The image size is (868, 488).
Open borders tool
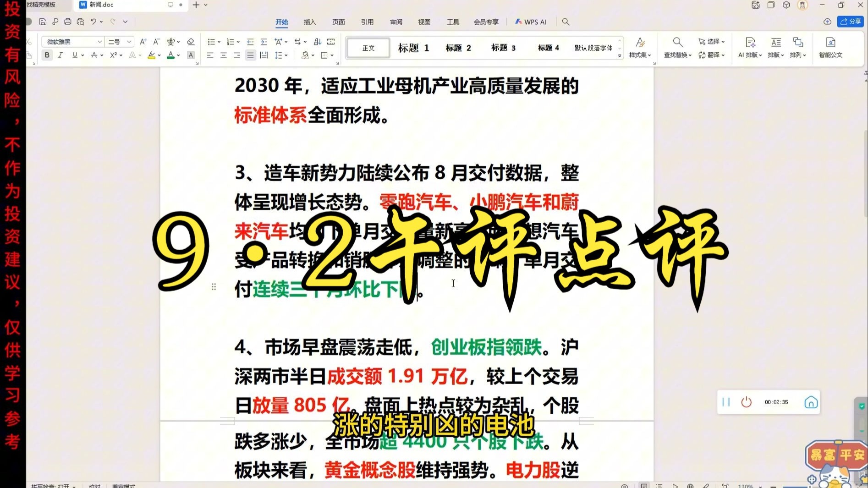pyautogui.click(x=324, y=55)
